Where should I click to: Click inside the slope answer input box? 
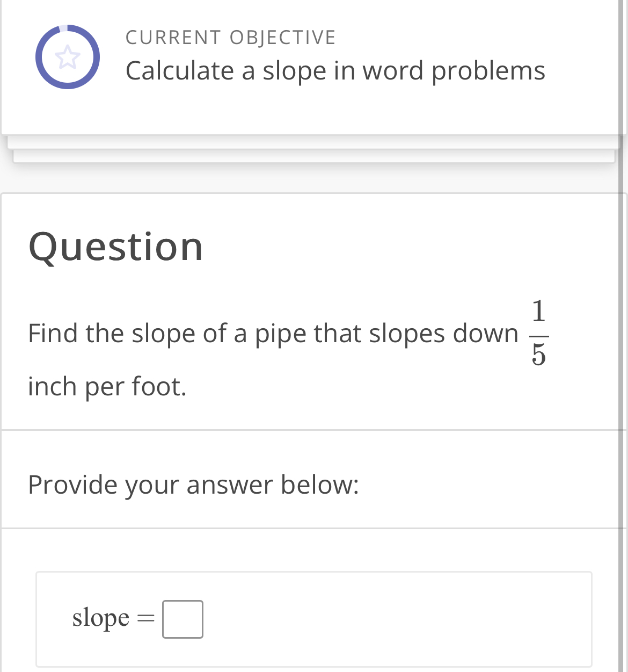point(183,618)
